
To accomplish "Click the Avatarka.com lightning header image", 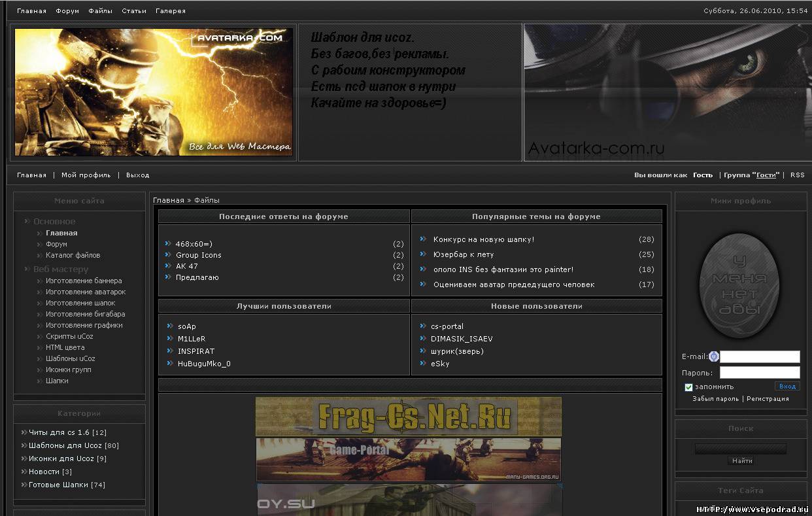I will click(x=154, y=92).
